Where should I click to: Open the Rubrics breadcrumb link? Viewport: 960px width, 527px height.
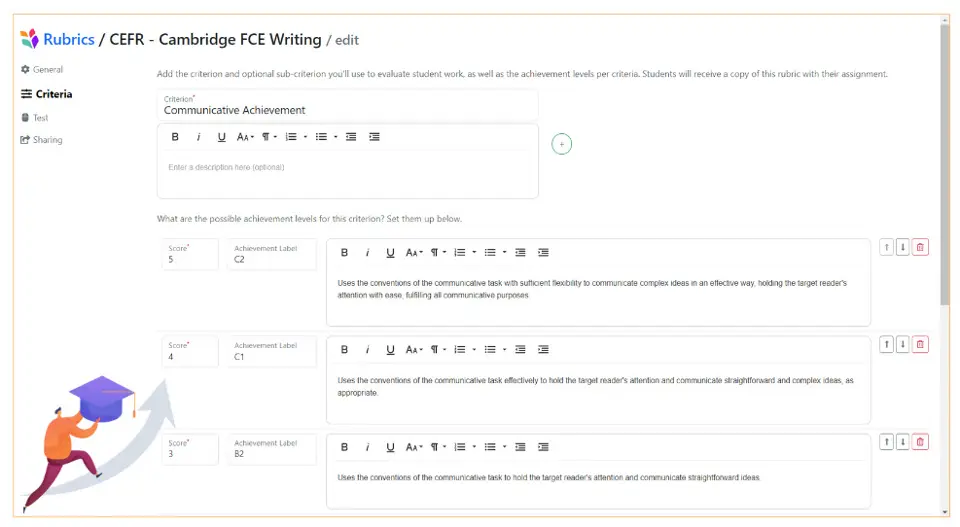(x=68, y=40)
